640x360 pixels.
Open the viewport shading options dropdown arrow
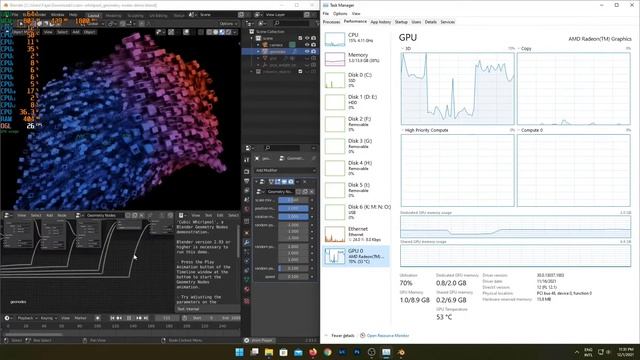[x=234, y=32]
